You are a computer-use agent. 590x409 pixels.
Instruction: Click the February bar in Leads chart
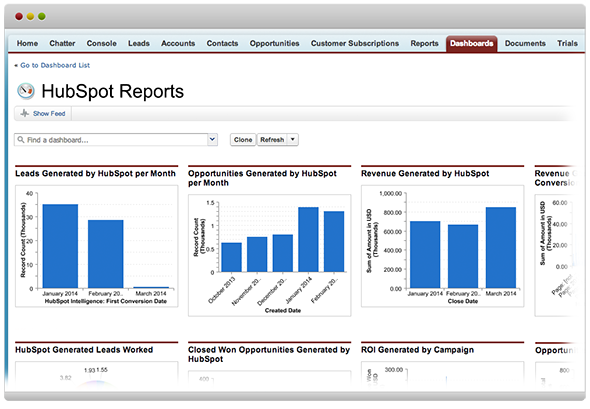tap(106, 254)
